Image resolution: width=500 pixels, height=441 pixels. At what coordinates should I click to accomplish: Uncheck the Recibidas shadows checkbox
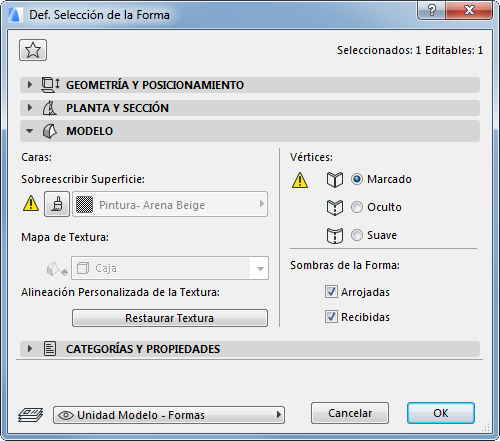[x=331, y=317]
